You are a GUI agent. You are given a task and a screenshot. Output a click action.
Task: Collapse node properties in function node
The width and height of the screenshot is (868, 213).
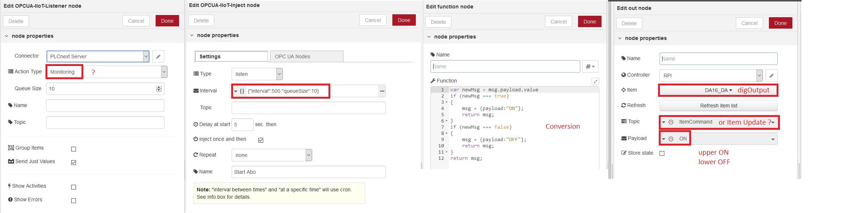click(x=429, y=37)
